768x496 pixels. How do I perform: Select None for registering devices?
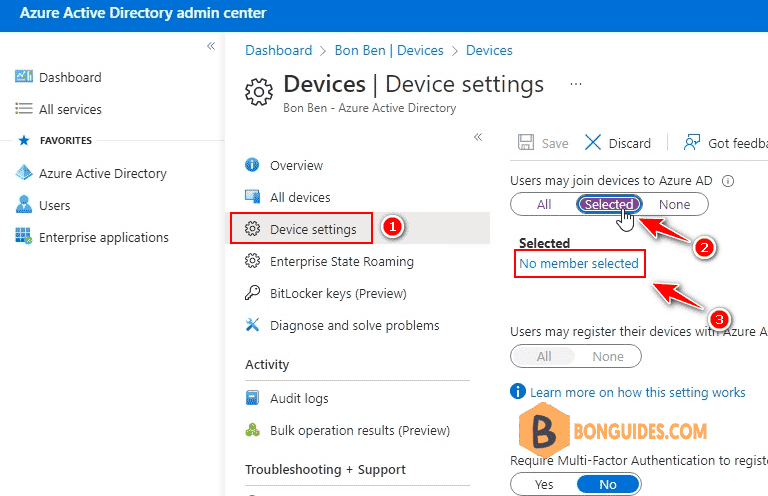coord(608,356)
